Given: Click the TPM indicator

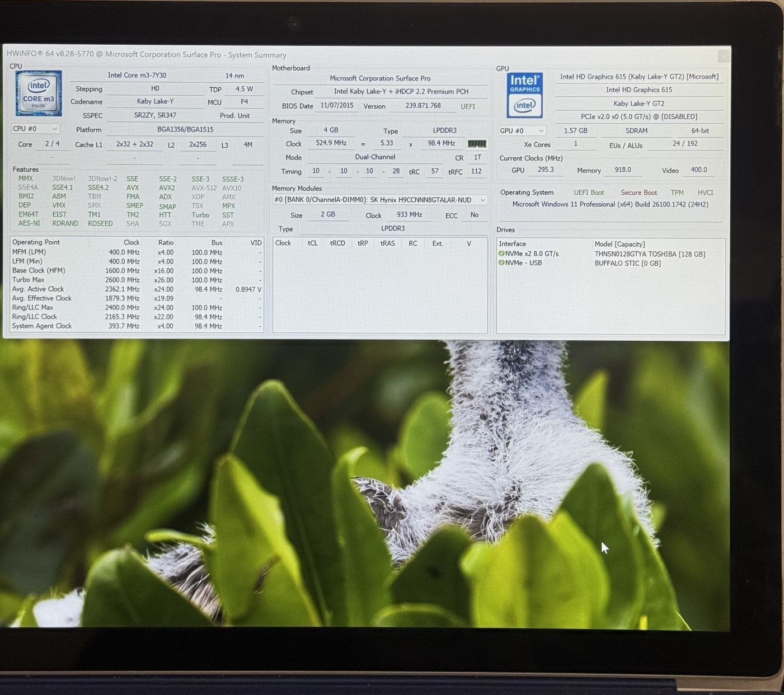Looking at the screenshot, I should click(677, 192).
